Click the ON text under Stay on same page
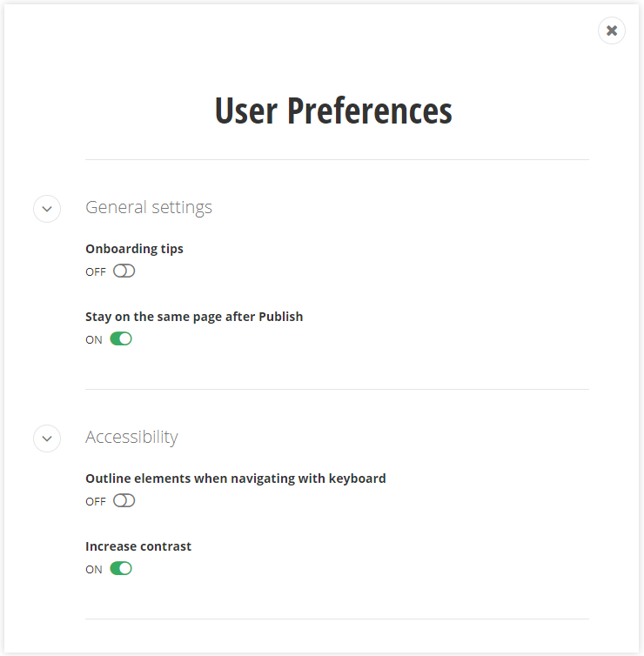Screen dimensions: 644x656 (94, 340)
